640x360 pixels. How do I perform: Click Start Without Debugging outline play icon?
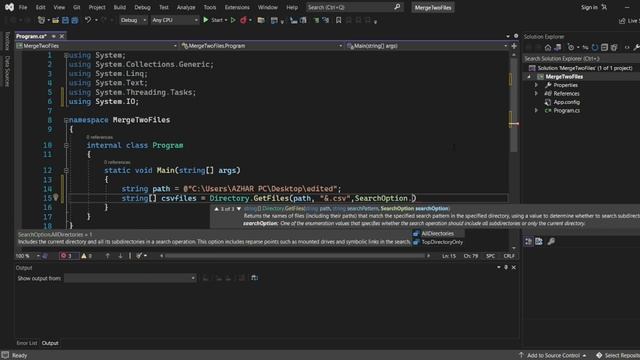(x=233, y=20)
